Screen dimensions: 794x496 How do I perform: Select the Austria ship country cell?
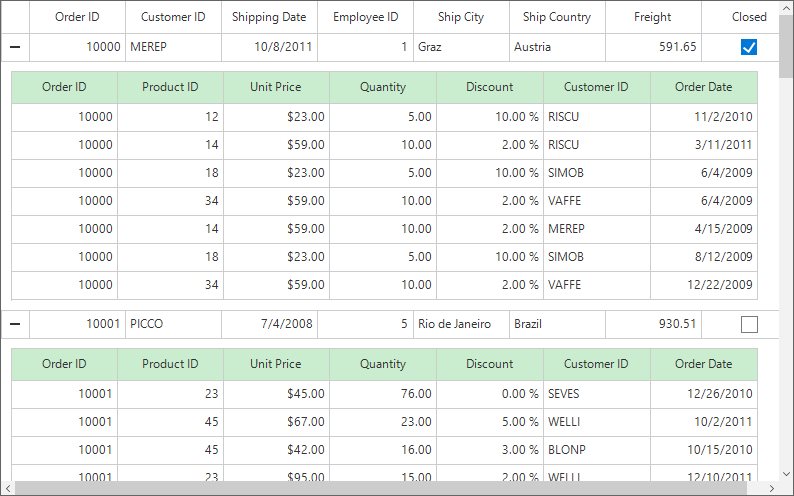[556, 47]
